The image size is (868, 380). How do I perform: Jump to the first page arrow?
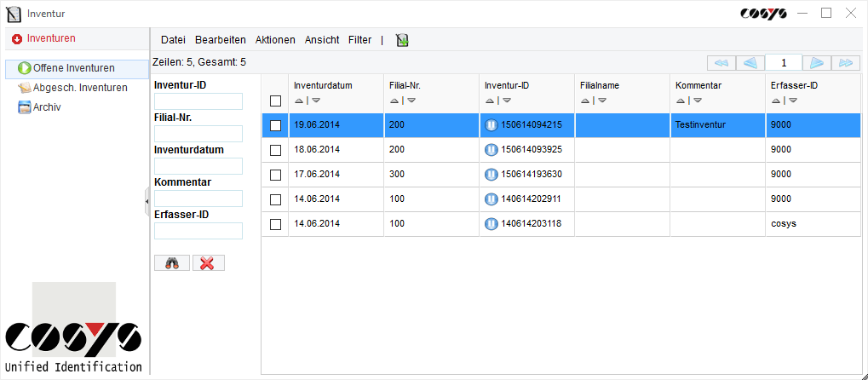point(720,62)
